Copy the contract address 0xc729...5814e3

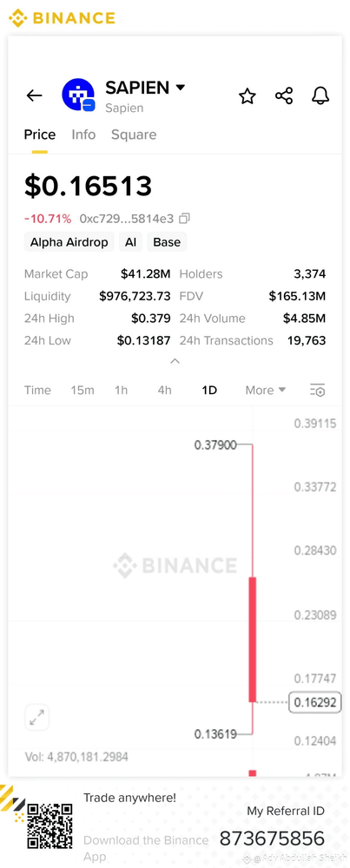pos(184,219)
